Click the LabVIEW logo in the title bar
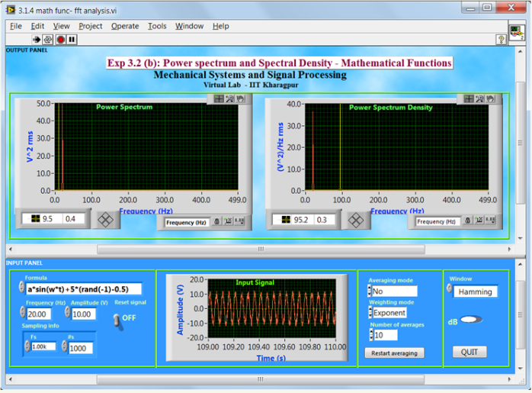 (10, 10)
